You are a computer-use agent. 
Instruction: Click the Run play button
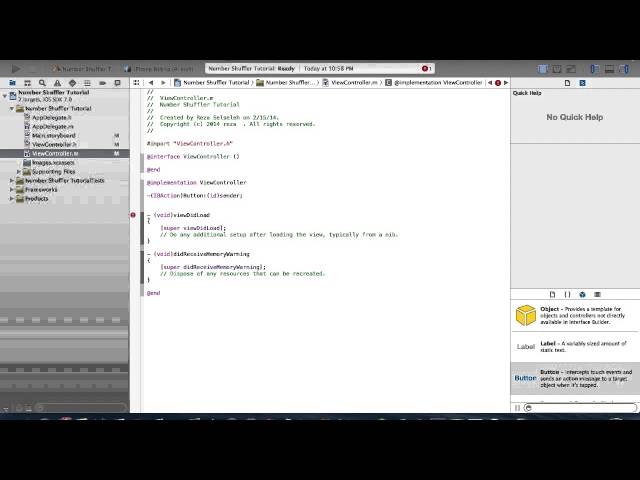(16, 69)
